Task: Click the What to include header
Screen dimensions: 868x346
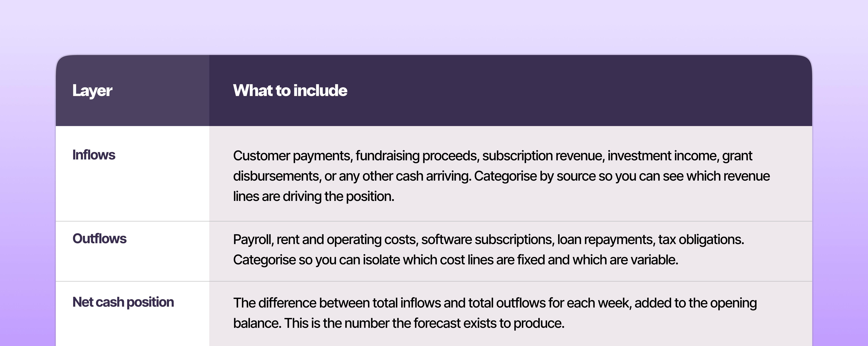Action: [x=290, y=90]
